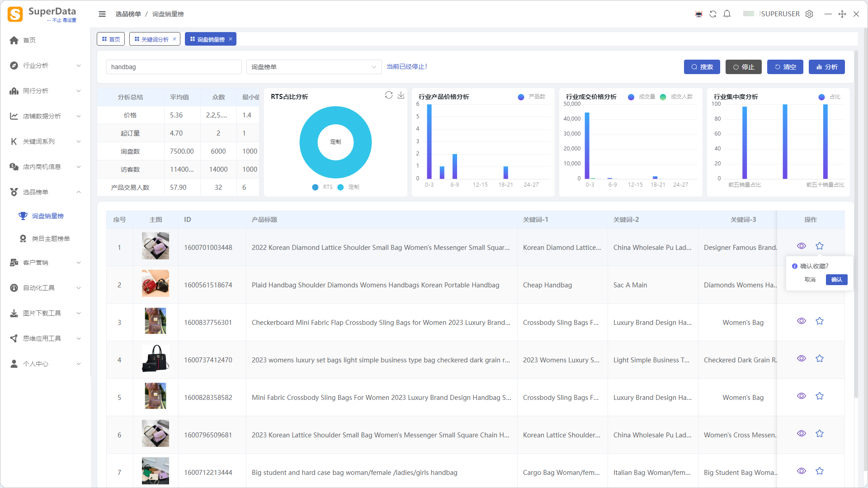
Task: Click the keyword input field containing handbag
Action: tap(174, 67)
